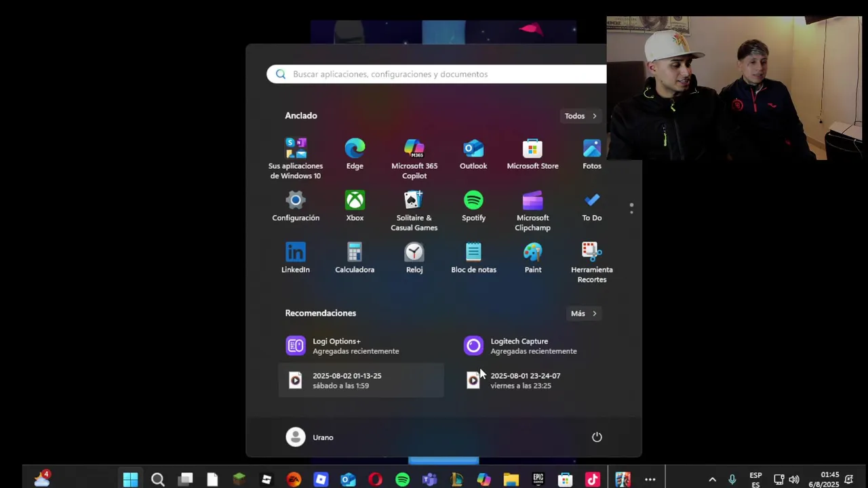Launch Edge from pinned apps
Image resolution: width=868 pixels, height=488 pixels.
(x=355, y=154)
